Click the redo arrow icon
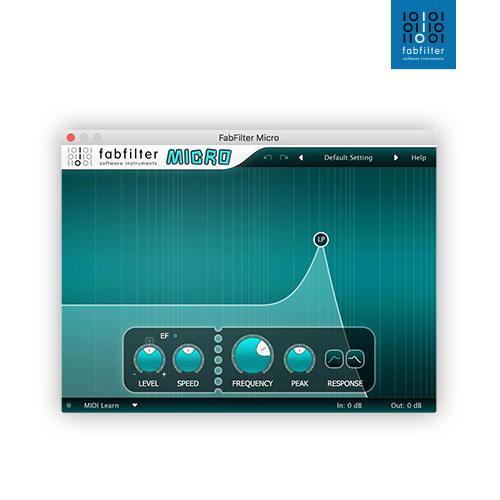This screenshot has width=500, height=500. (x=284, y=157)
